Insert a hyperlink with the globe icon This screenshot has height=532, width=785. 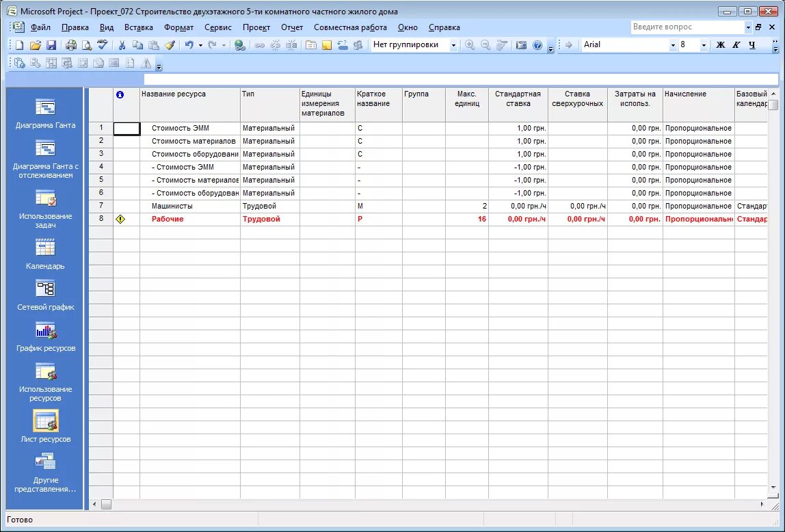(240, 45)
